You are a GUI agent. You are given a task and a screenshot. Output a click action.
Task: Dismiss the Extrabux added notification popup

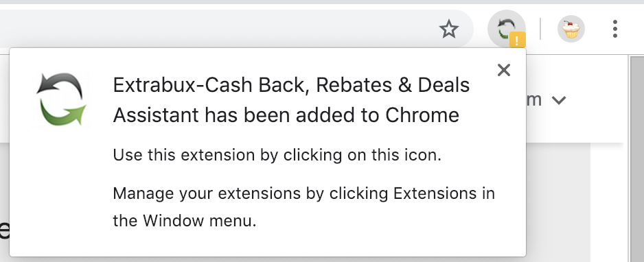(503, 70)
